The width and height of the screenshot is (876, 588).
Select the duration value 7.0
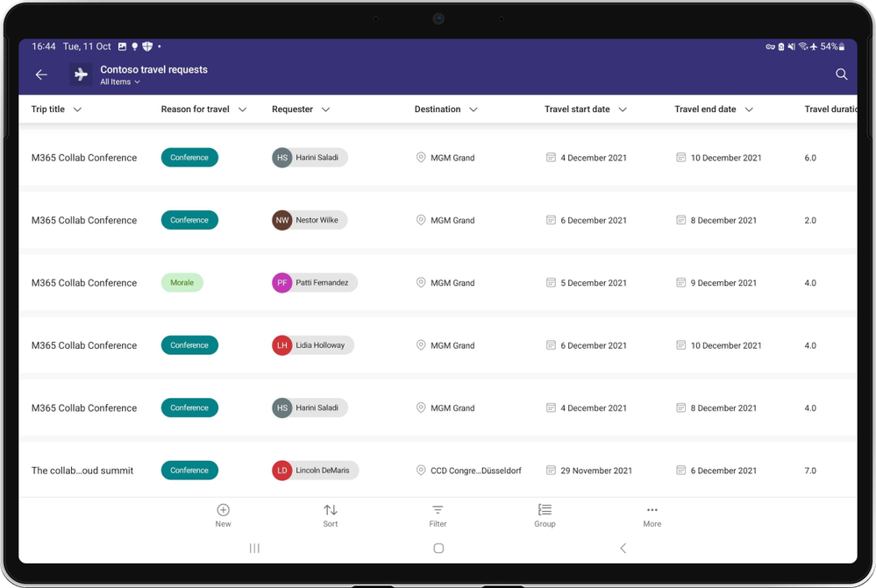coord(810,471)
